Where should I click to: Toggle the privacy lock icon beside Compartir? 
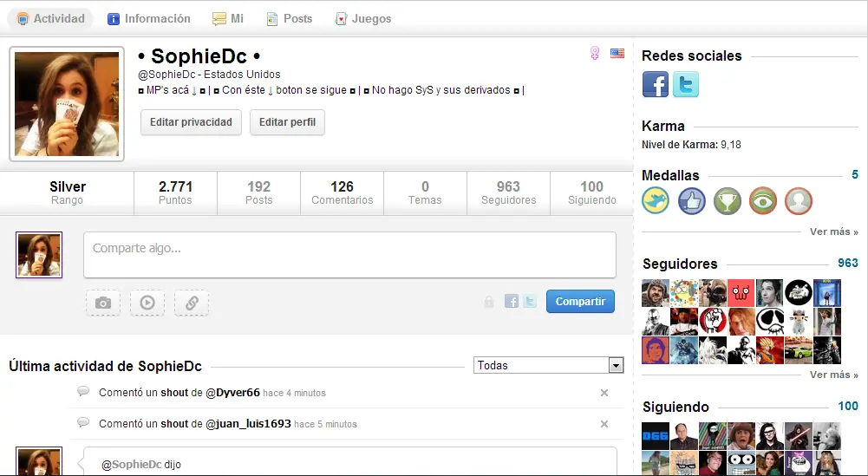click(489, 302)
